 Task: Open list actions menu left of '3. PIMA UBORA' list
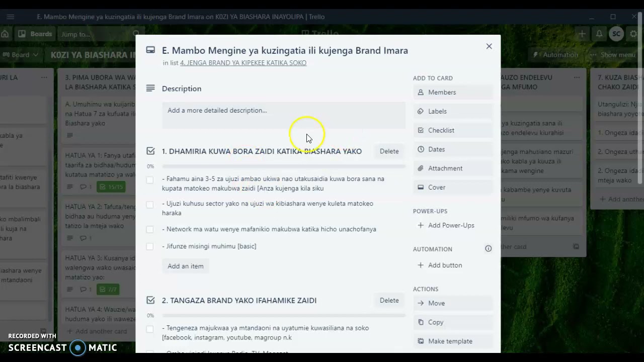[44, 78]
